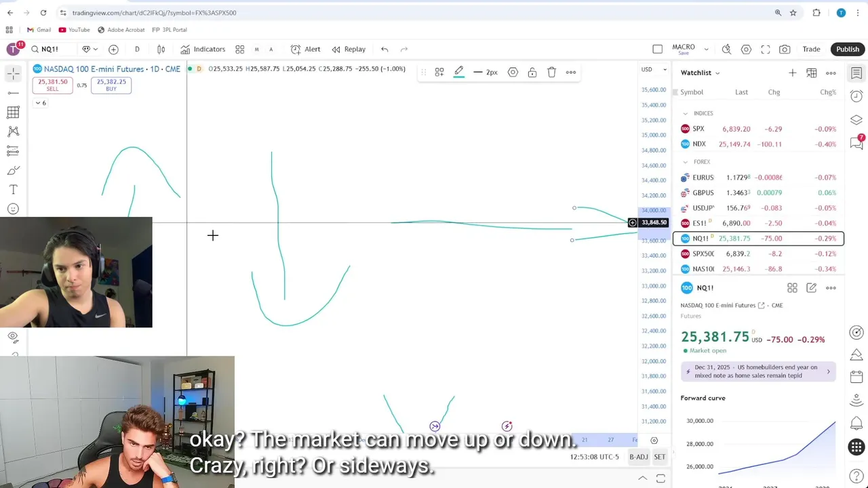
Task: Click the SELL 25,381.50 button
Action: (52, 85)
